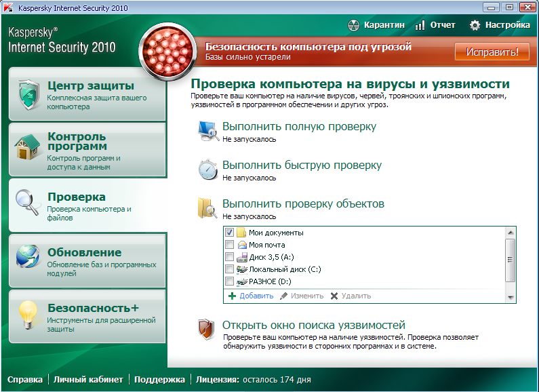Click the Настройка gear icon
Viewport: 539px width, 392px height.
475,25
